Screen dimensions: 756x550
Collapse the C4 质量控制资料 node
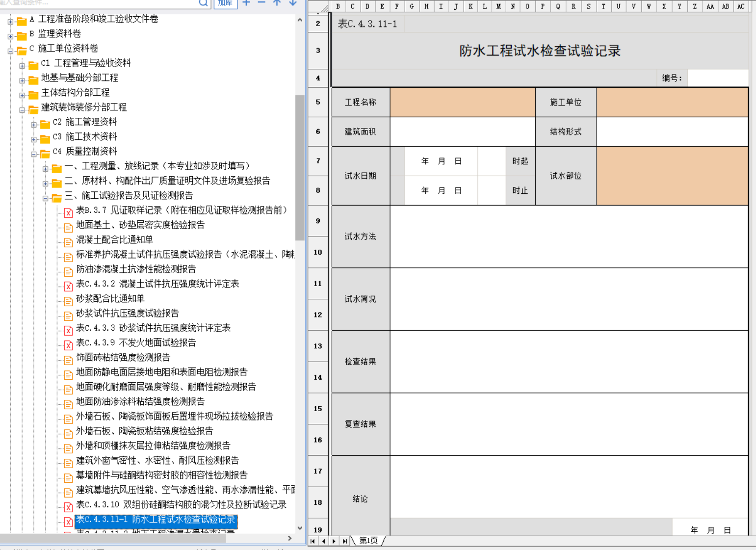34,154
